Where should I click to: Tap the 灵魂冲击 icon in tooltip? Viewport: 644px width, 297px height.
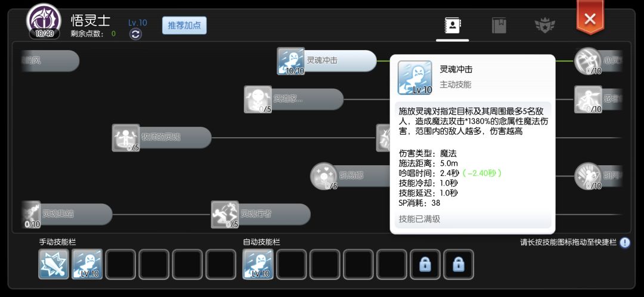coord(415,78)
